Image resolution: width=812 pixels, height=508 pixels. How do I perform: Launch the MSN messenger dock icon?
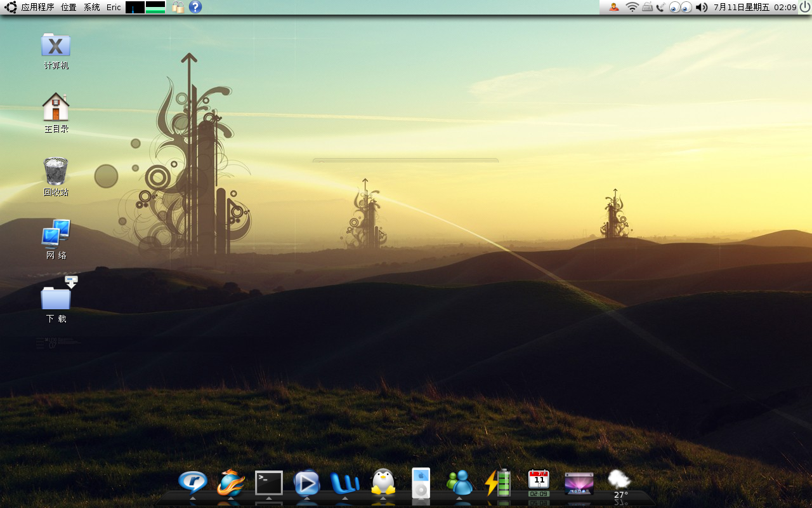459,483
